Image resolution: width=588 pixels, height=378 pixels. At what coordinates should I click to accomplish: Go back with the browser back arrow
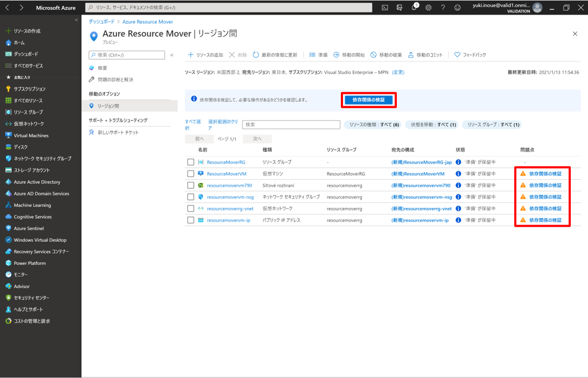tap(7, 8)
